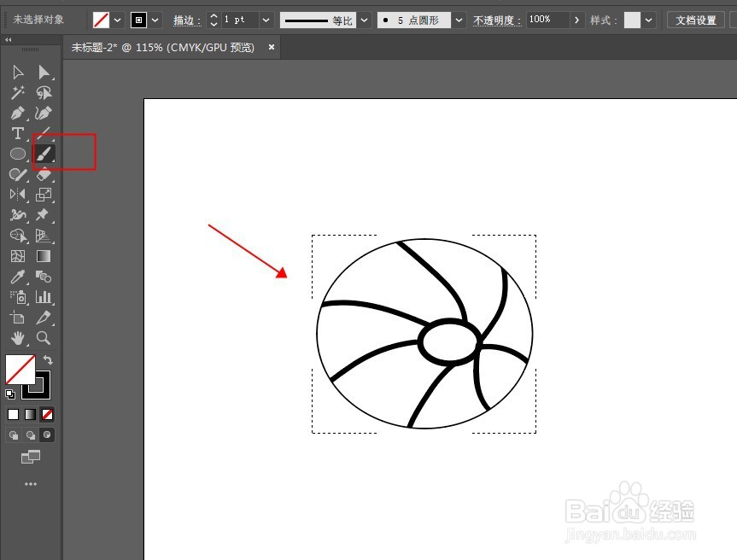Select the Shaper tool
The image size is (737, 560).
pyautogui.click(x=18, y=174)
